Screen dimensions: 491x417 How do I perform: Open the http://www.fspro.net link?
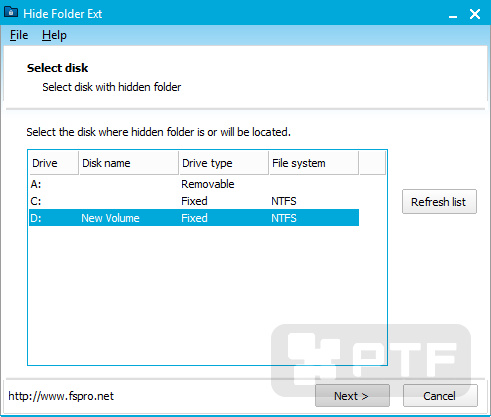(x=61, y=396)
